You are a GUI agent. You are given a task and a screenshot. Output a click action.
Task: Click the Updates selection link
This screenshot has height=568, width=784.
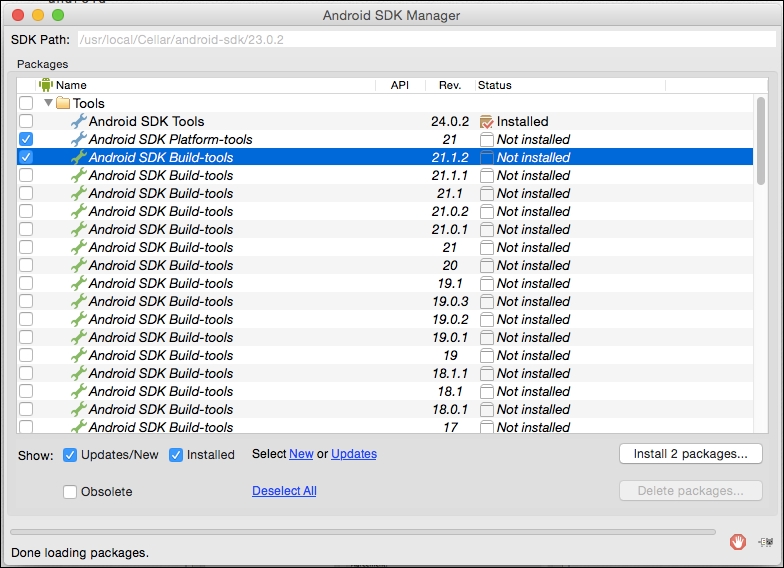(354, 454)
